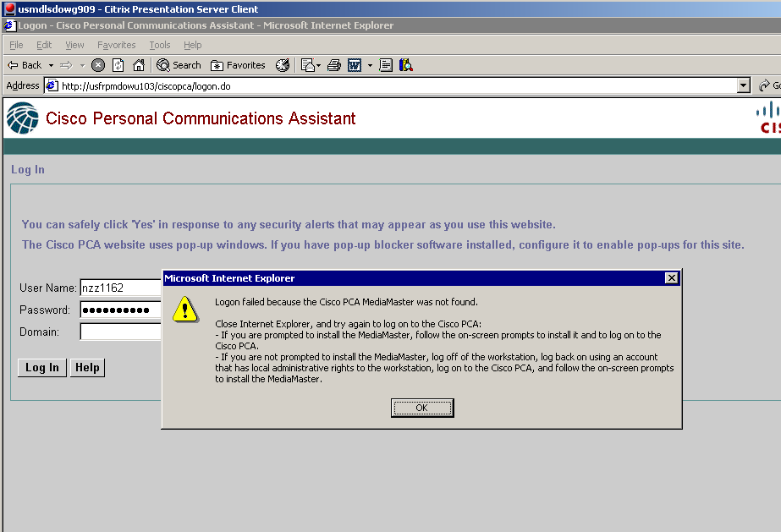Click the Back arrow icon in toolbar
The height and width of the screenshot is (532, 781).
[13, 65]
